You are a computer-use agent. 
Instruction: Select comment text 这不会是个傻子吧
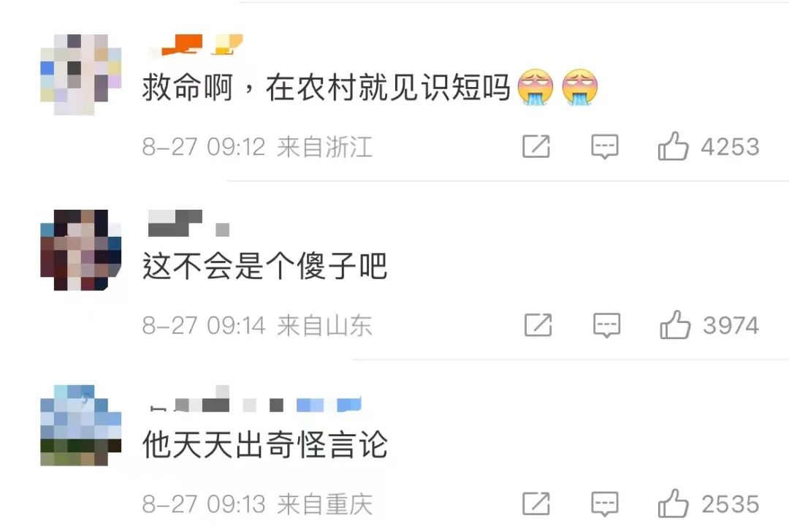(264, 266)
